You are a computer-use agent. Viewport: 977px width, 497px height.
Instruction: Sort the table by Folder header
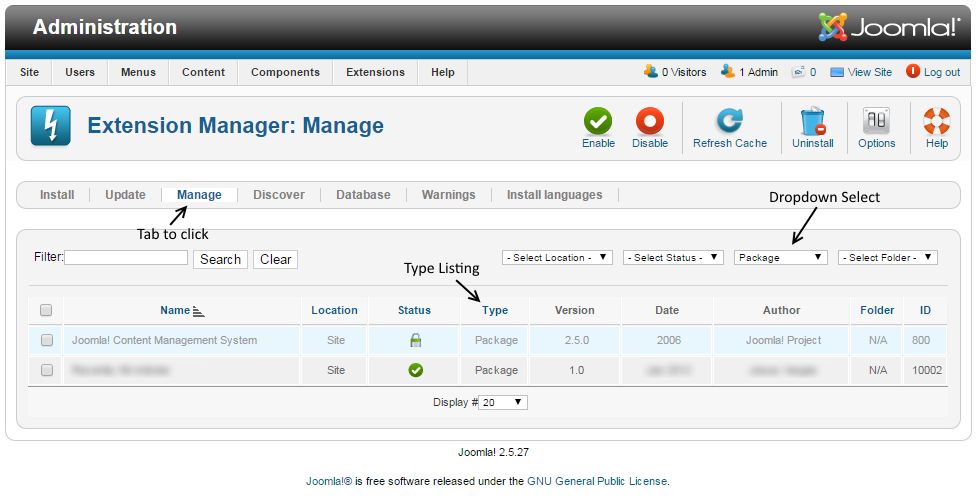(877, 310)
